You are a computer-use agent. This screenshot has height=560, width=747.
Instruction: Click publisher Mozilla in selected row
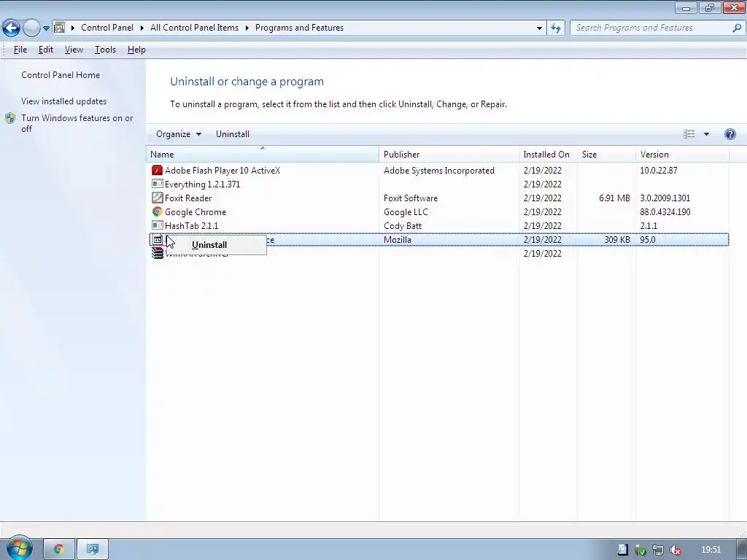coord(398,239)
